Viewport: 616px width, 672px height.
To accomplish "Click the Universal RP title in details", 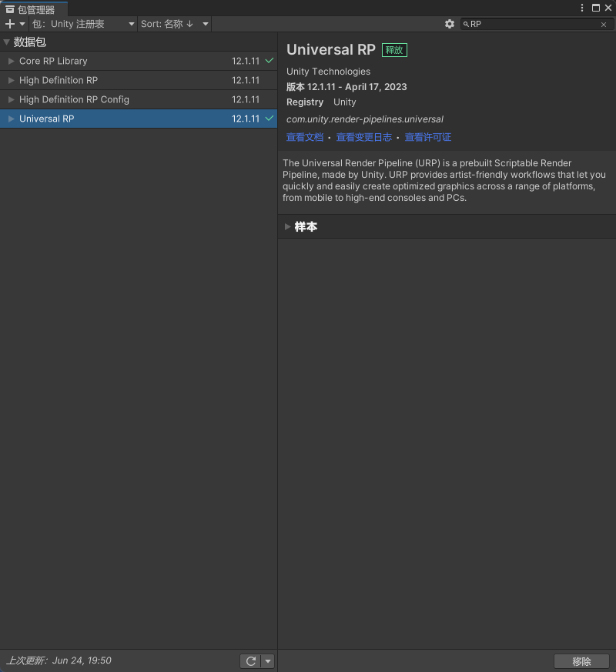I will tap(331, 50).
